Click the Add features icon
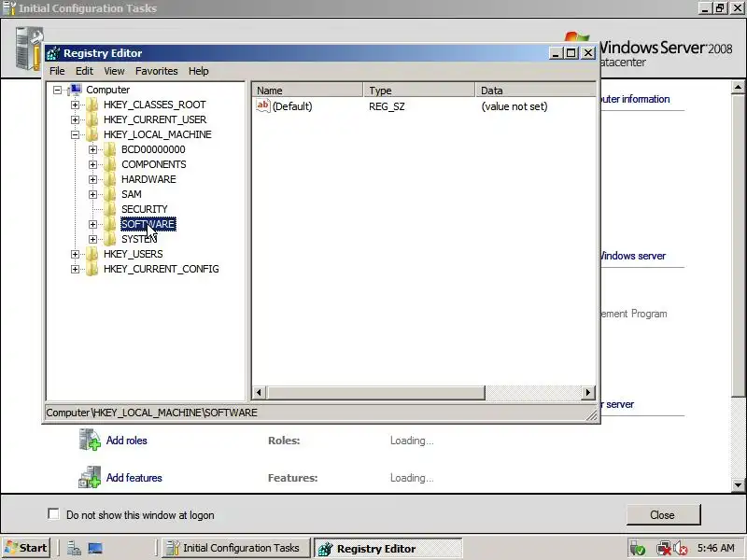Image resolution: width=747 pixels, height=560 pixels. tap(90, 477)
